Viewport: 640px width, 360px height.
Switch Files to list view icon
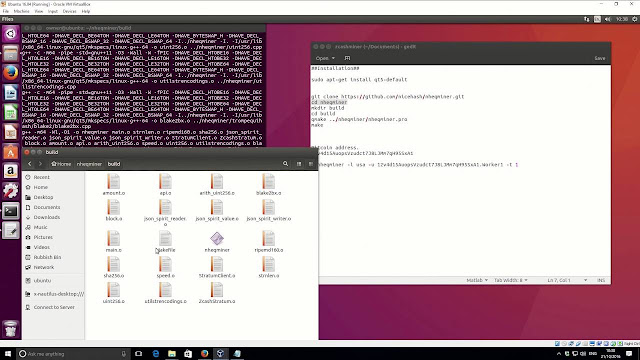[299, 164]
